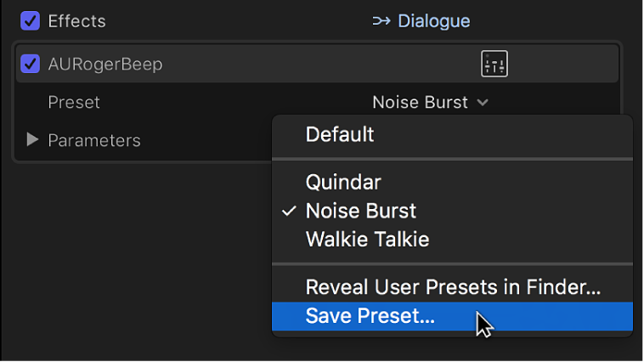644x362 pixels.
Task: Click the Preset row label
Action: point(74,103)
